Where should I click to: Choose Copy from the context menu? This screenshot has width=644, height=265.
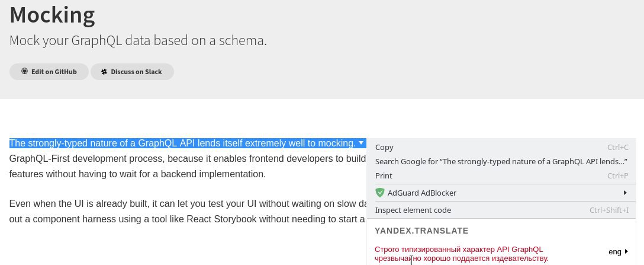tap(384, 147)
